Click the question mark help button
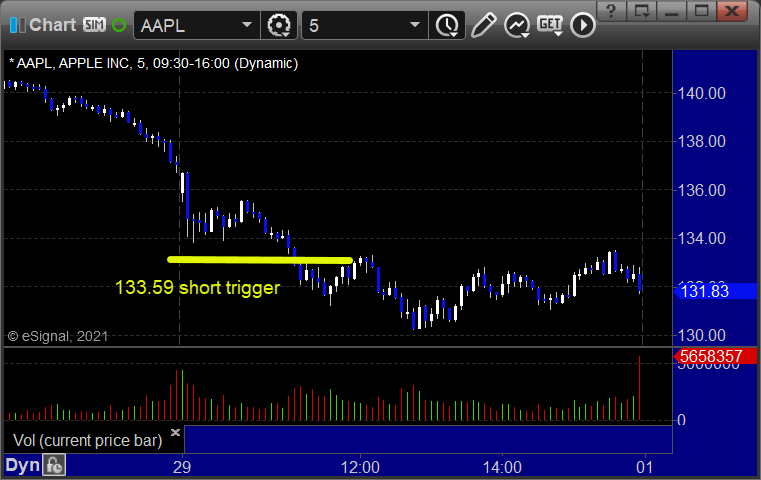The image size is (761, 480). point(611,10)
